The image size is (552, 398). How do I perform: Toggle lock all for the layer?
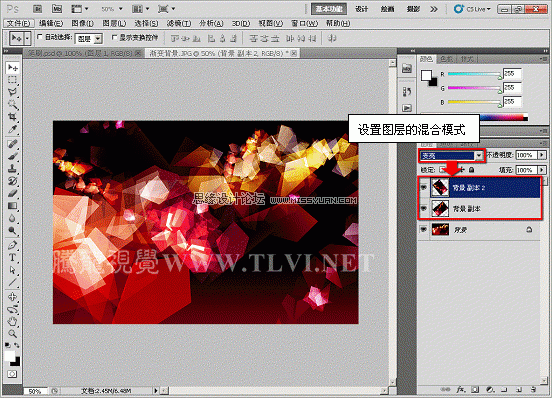[472, 170]
